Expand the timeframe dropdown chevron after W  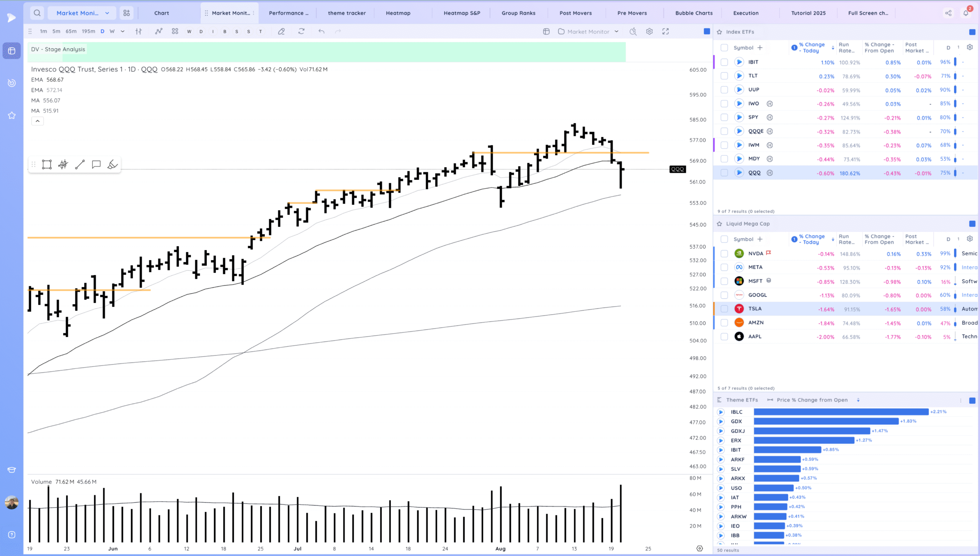(122, 31)
